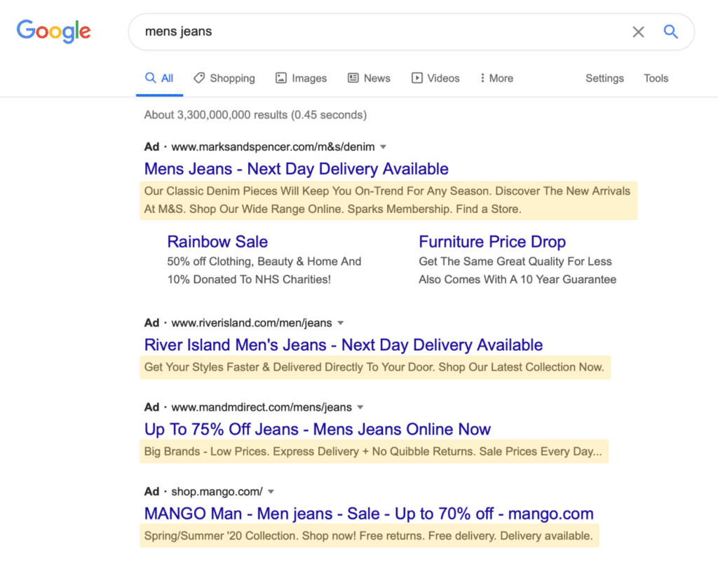Click the About 3,300,000,000 results text
718x588 pixels.
[x=255, y=115]
